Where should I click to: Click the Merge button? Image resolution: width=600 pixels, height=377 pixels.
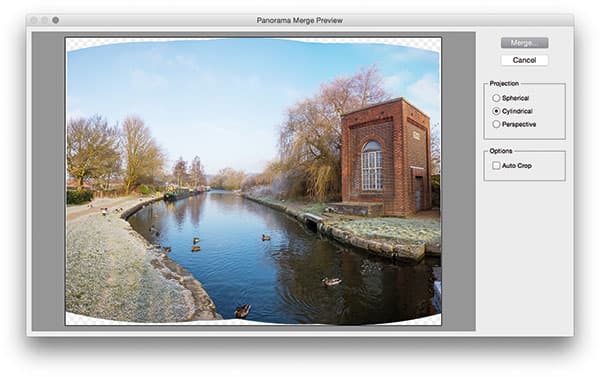(524, 43)
